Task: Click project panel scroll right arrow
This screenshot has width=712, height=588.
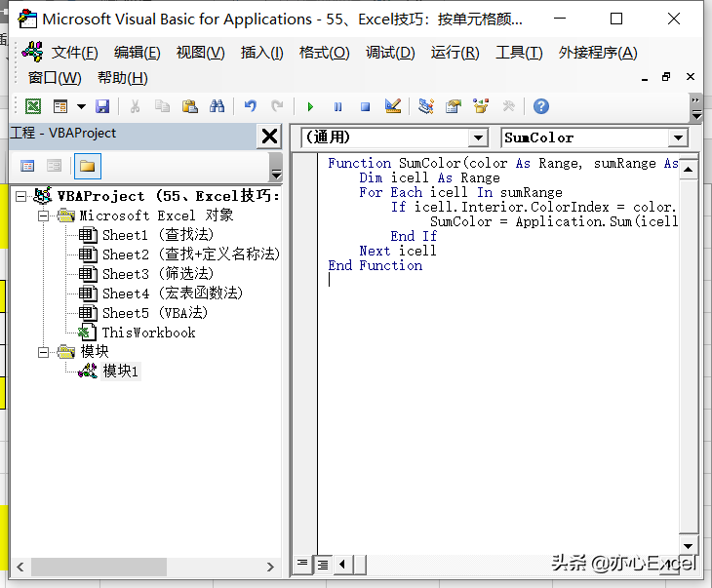Action: click(x=270, y=567)
